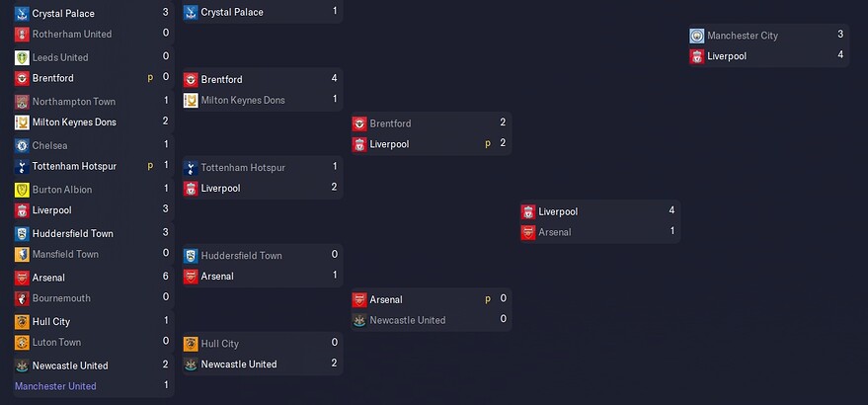The height and width of the screenshot is (405, 868).
Task: Click the Manchester City club badge
Action: tap(697, 36)
